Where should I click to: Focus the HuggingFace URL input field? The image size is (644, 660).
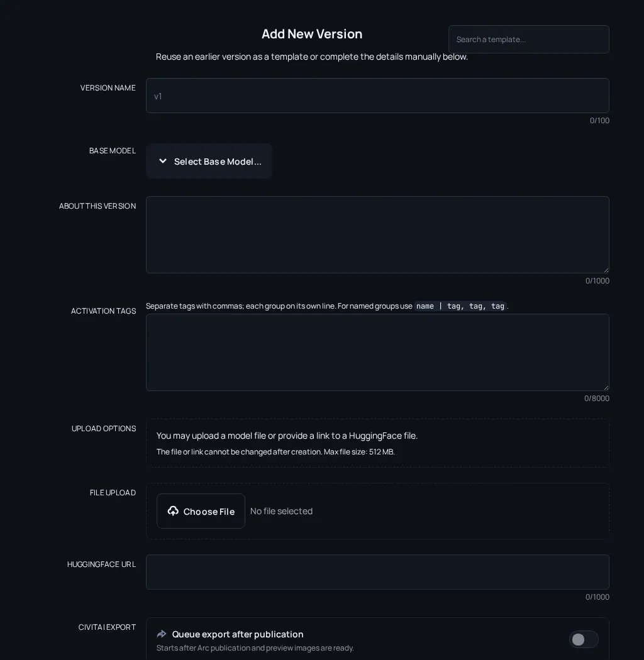[x=377, y=572]
